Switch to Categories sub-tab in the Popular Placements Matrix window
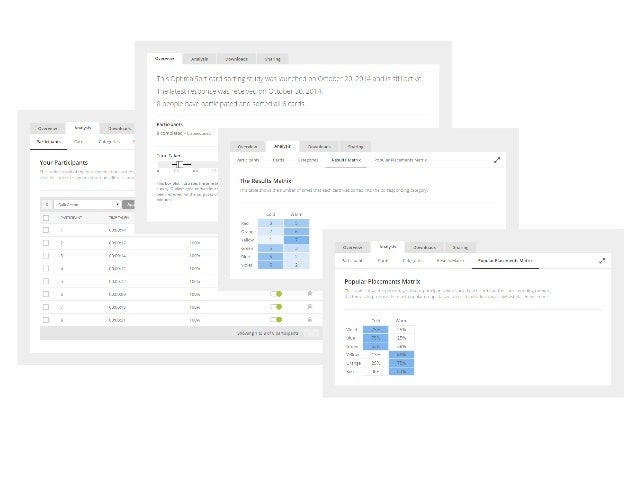The height and width of the screenshot is (479, 638). coord(412,260)
